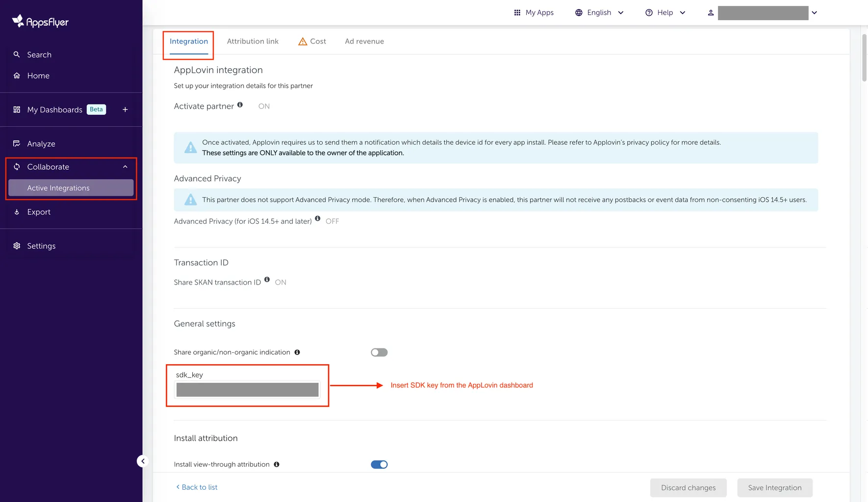
Task: Open the English language dropdown
Action: (x=599, y=12)
